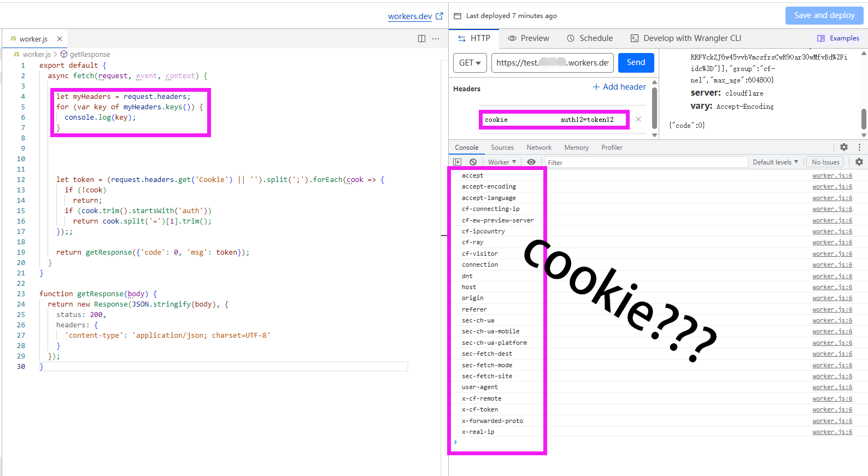This screenshot has width=868, height=476.
Task: Select the worker.js editor tab
Action: [x=34, y=39]
